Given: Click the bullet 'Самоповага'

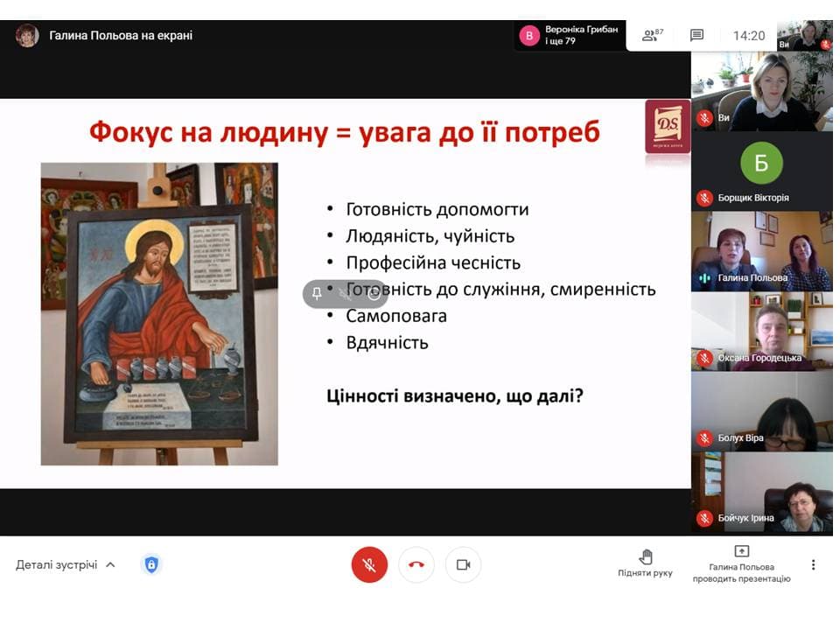Looking at the screenshot, I should [x=395, y=316].
